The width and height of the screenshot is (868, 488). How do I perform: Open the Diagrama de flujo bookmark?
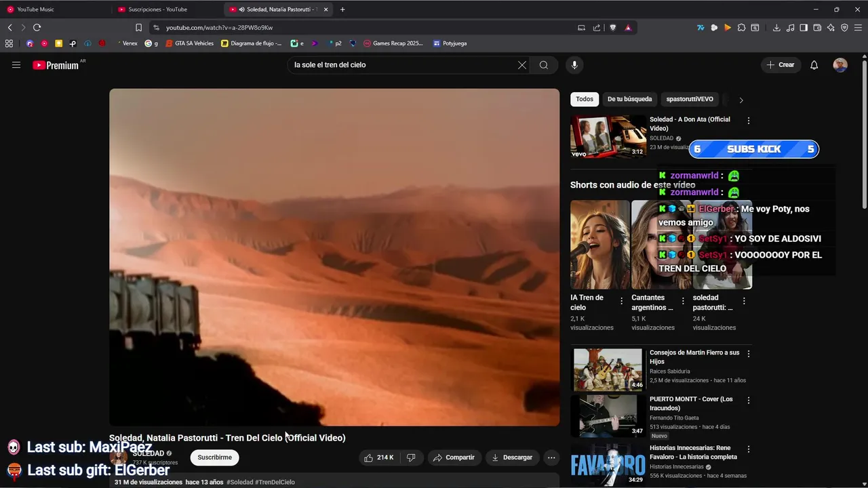[x=252, y=43]
